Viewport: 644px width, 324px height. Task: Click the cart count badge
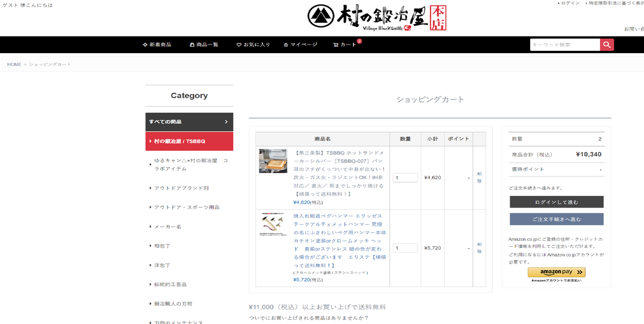[x=359, y=41]
